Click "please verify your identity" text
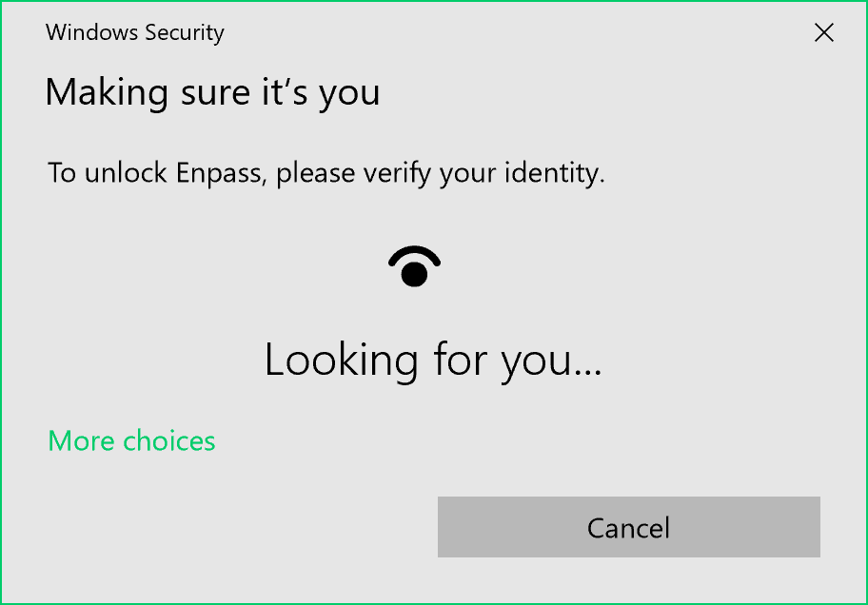This screenshot has width=868, height=605. (x=441, y=173)
